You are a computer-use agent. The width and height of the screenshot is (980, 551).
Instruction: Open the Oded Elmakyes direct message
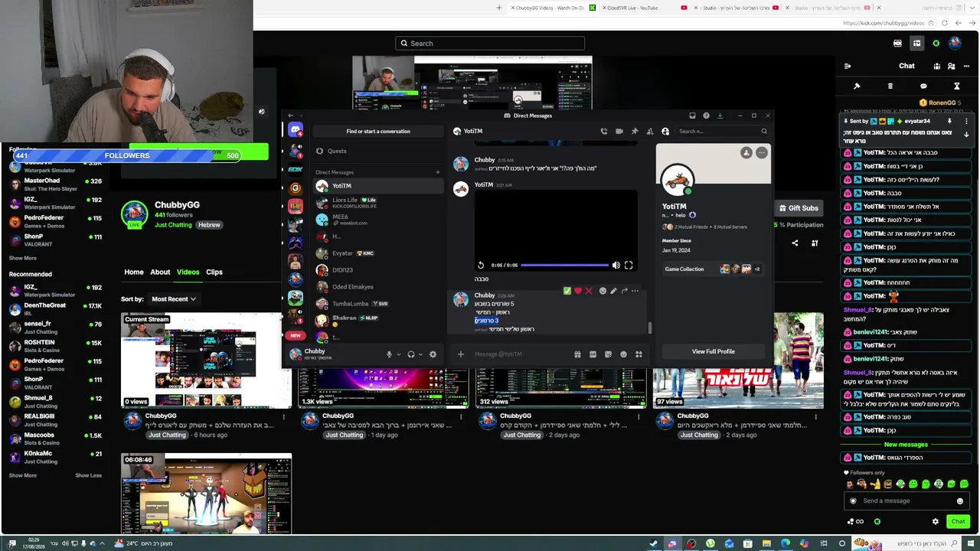pos(378,287)
